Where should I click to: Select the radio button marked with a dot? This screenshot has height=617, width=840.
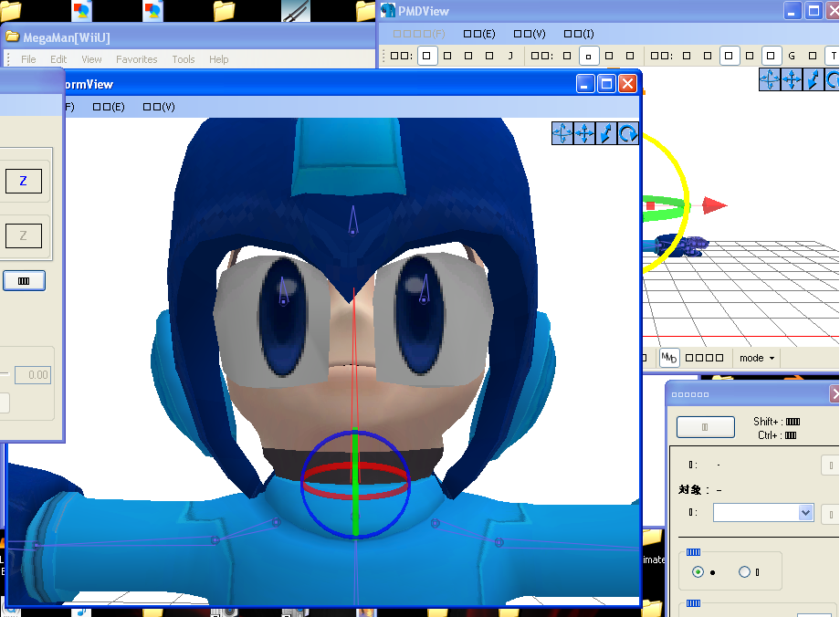pyautogui.click(x=698, y=572)
